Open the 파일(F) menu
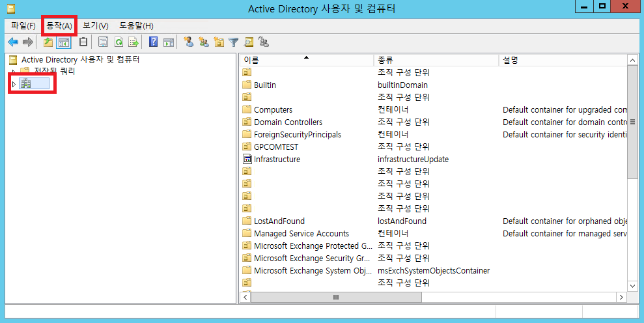The image size is (644, 323). pyautogui.click(x=23, y=25)
